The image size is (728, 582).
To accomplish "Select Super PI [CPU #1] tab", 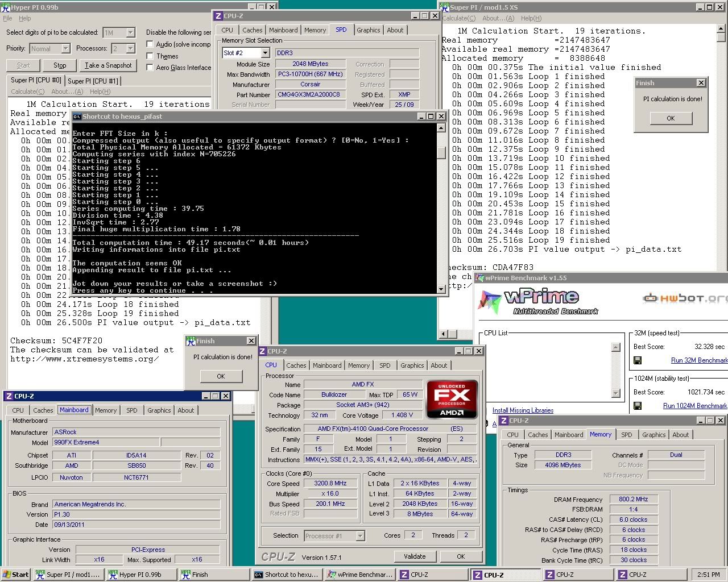I will pyautogui.click(x=93, y=81).
